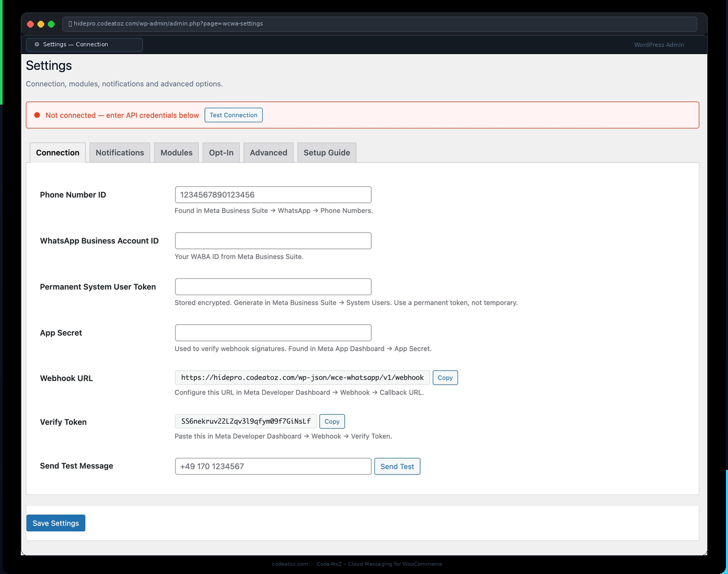Image resolution: width=728 pixels, height=574 pixels.
Task: Click the Test Connection button
Action: 233,115
